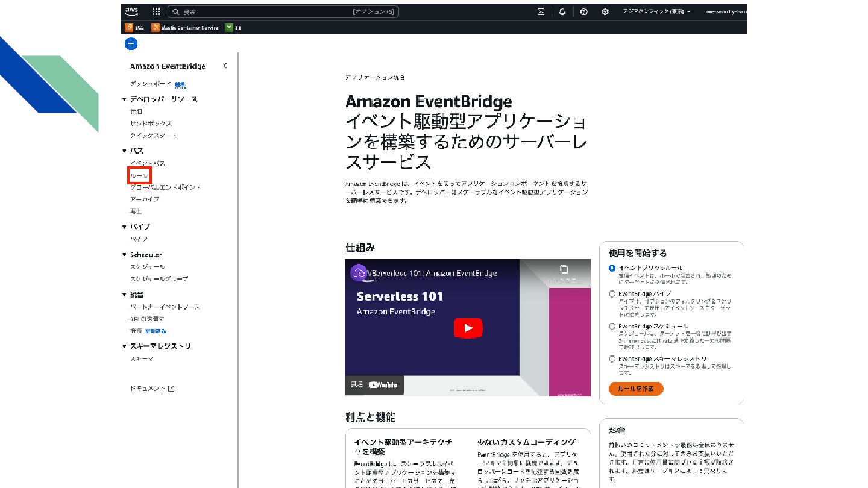This screenshot has height=488, width=868.
Task: Open イベントバス in the sidebar
Action: coord(148,163)
